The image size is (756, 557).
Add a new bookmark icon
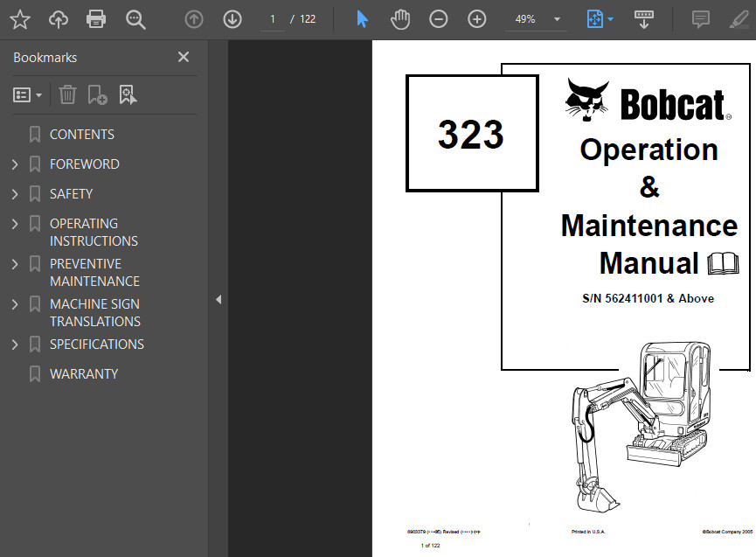97,94
